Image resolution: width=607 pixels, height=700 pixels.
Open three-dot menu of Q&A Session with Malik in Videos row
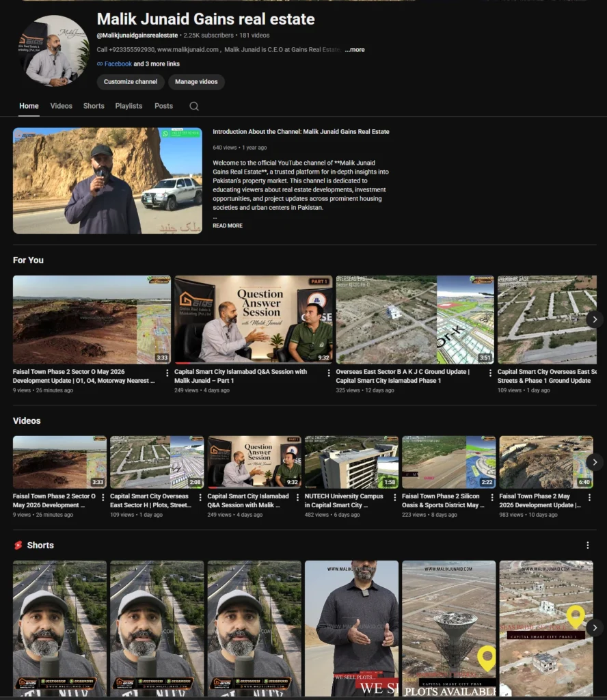pos(297,498)
